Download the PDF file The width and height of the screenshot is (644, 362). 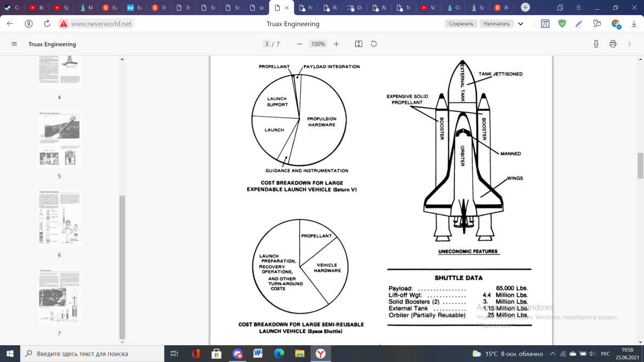coord(596,44)
